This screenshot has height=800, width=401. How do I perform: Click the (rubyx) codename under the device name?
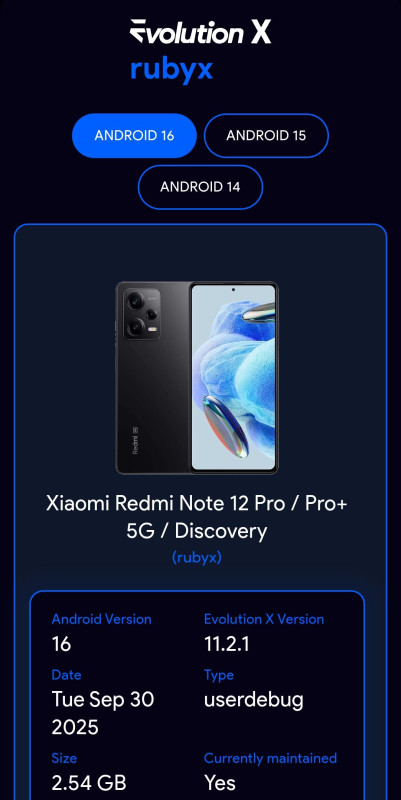[197, 557]
